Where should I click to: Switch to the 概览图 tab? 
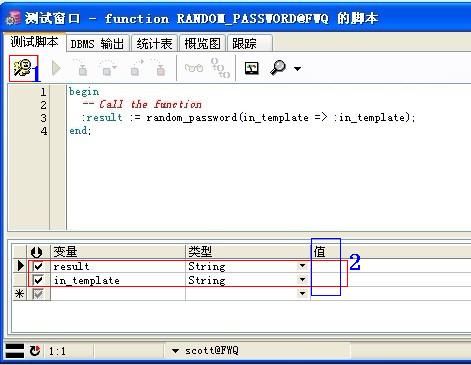pyautogui.click(x=202, y=44)
